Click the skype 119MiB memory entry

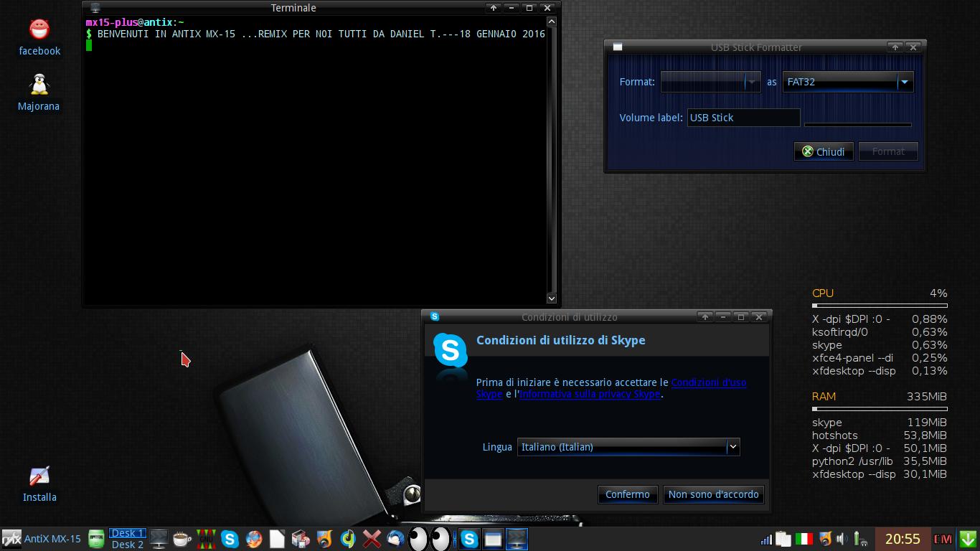click(880, 423)
